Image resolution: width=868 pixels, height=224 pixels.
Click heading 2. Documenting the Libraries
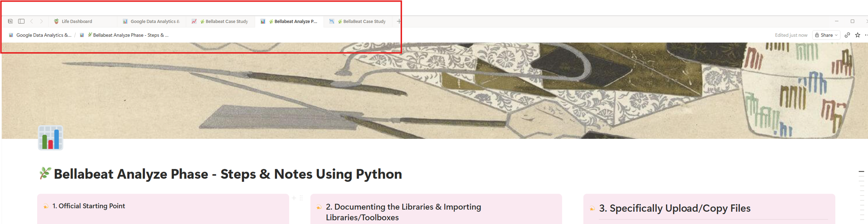pos(403,212)
